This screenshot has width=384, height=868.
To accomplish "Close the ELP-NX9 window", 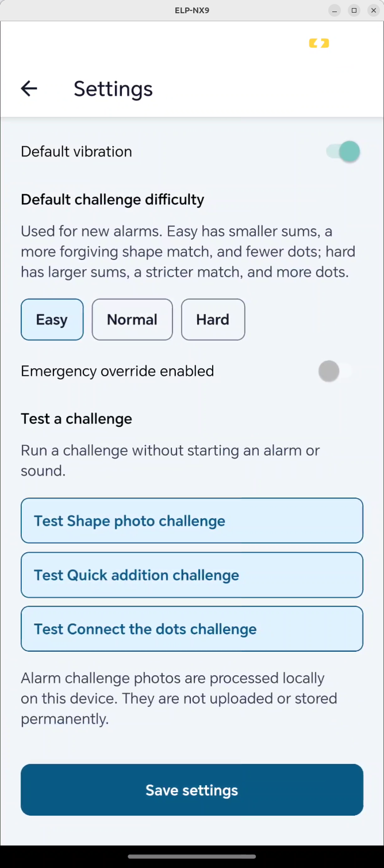I will (374, 10).
